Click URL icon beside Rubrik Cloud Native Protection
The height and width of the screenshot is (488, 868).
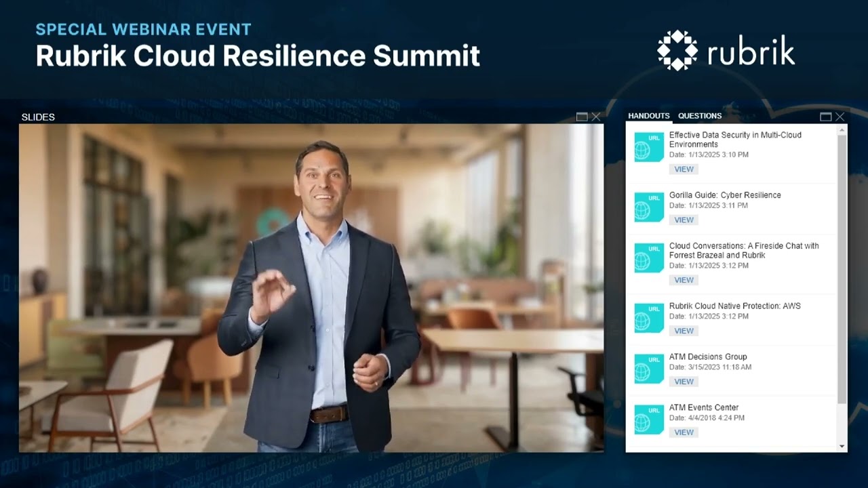coord(648,318)
